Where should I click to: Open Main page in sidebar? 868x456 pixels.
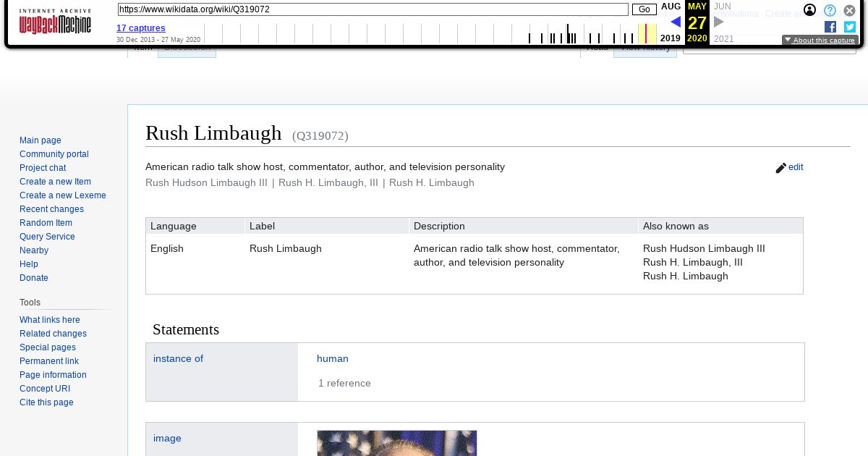tap(41, 140)
